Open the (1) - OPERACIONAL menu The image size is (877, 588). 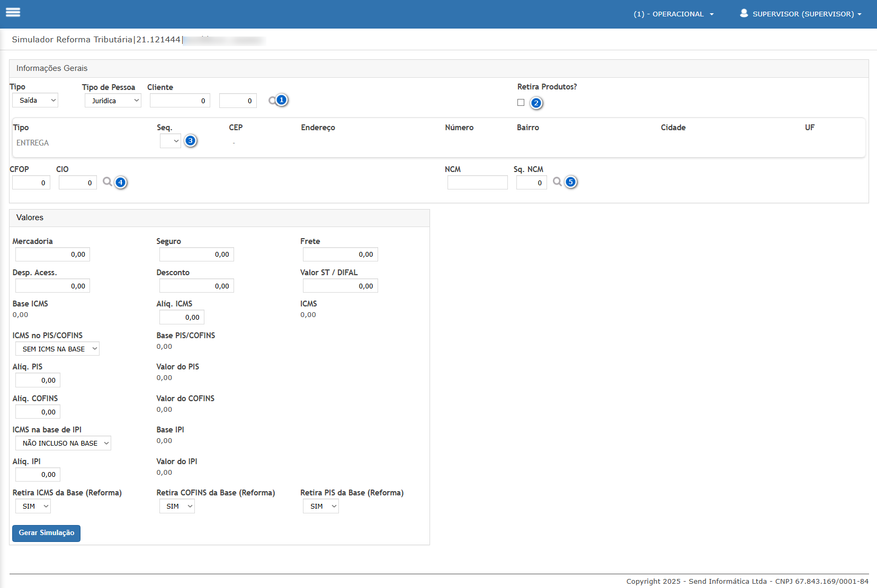click(673, 14)
